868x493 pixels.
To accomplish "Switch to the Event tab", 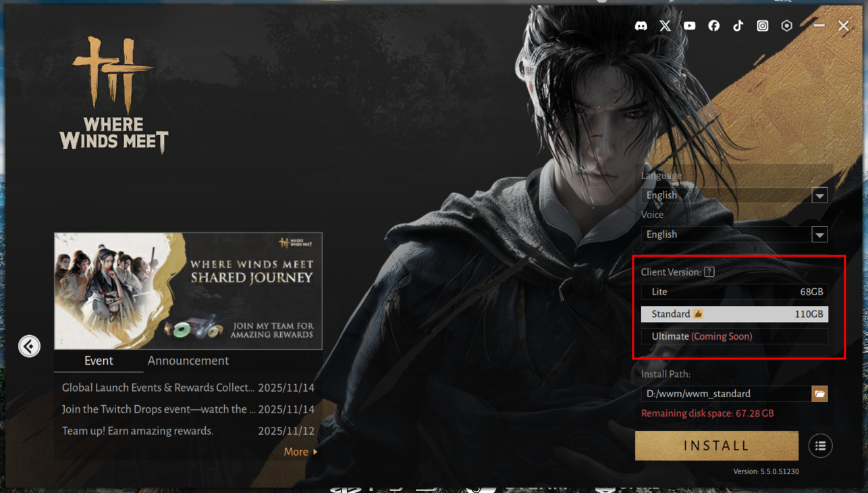I will [x=99, y=361].
